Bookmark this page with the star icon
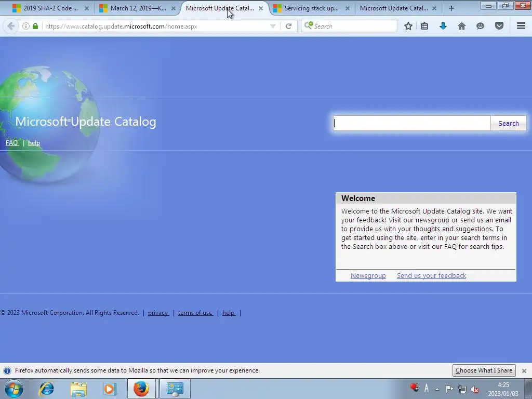 [x=408, y=26]
